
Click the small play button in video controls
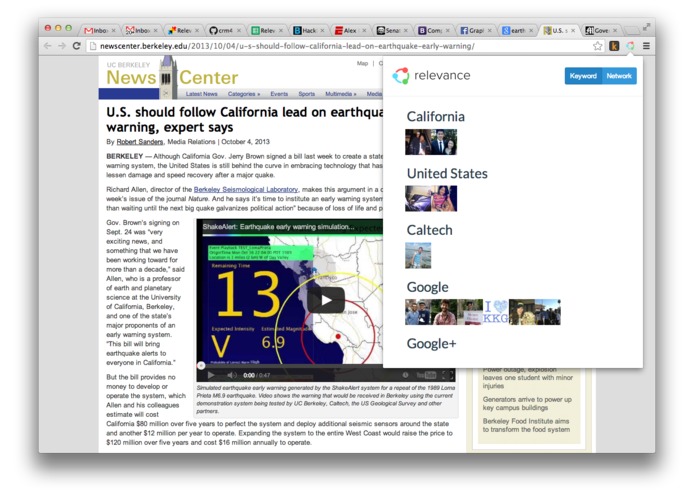(x=211, y=375)
